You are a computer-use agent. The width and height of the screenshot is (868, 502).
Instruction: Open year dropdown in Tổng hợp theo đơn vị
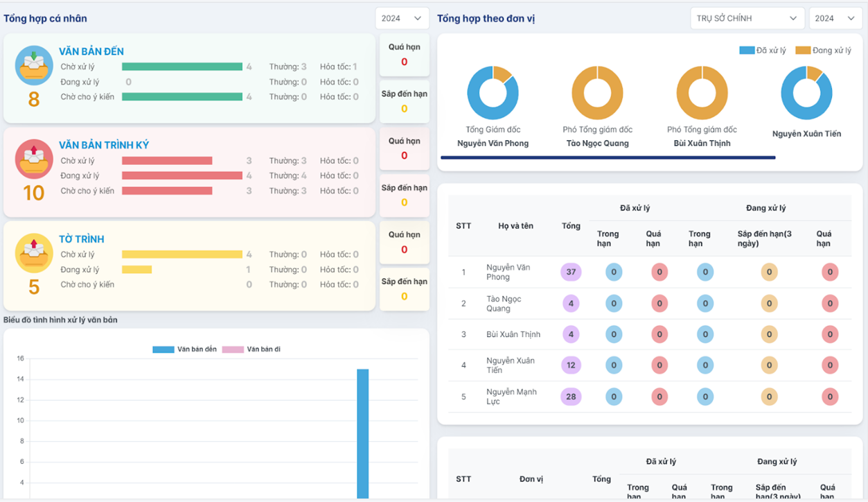[x=835, y=19]
